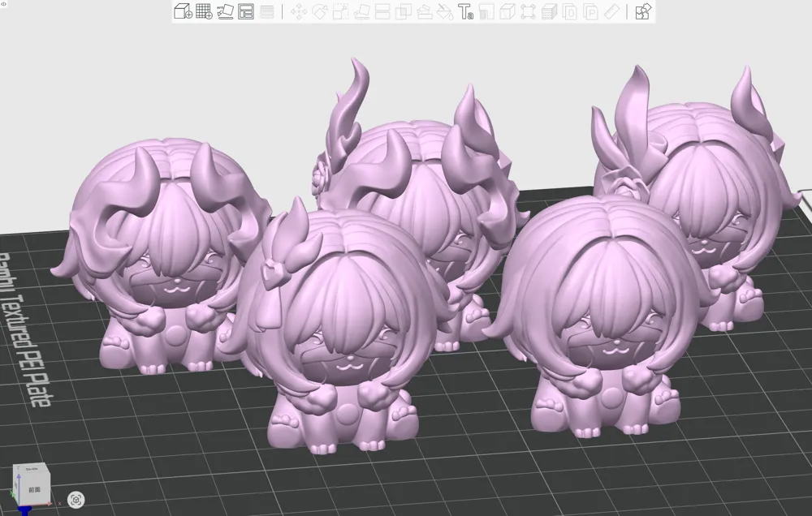812x516 pixels.
Task: Click the stacked layers toolbar icon
Action: click(x=266, y=11)
